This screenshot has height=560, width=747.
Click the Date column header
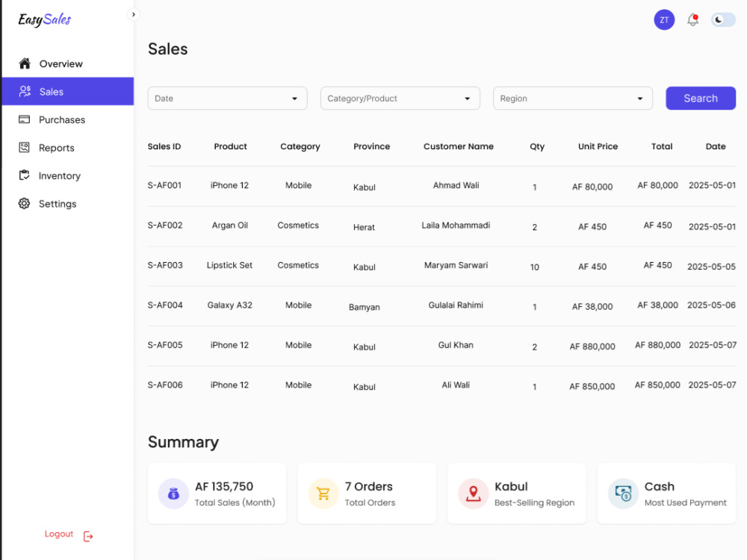(x=716, y=146)
